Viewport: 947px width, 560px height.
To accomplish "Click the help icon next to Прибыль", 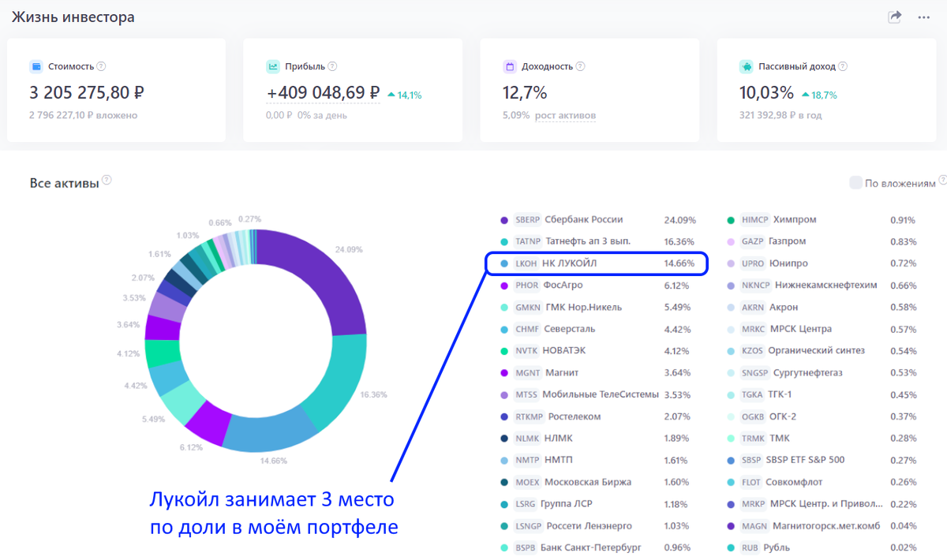I will tap(332, 66).
